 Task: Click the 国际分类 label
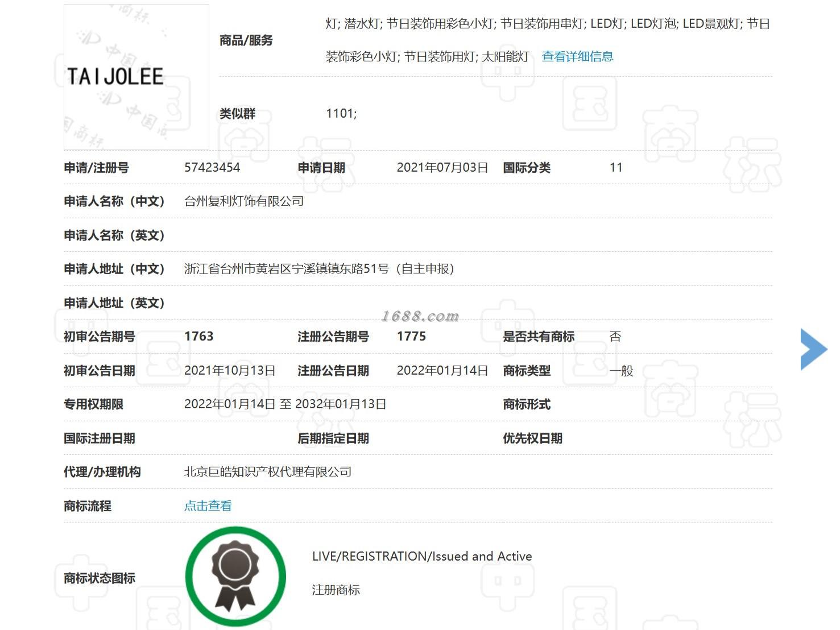[x=527, y=167]
